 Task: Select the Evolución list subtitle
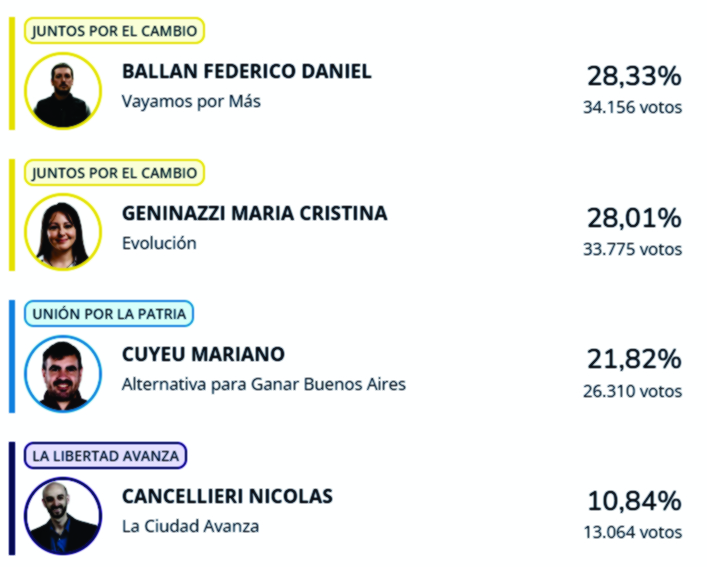click(159, 243)
